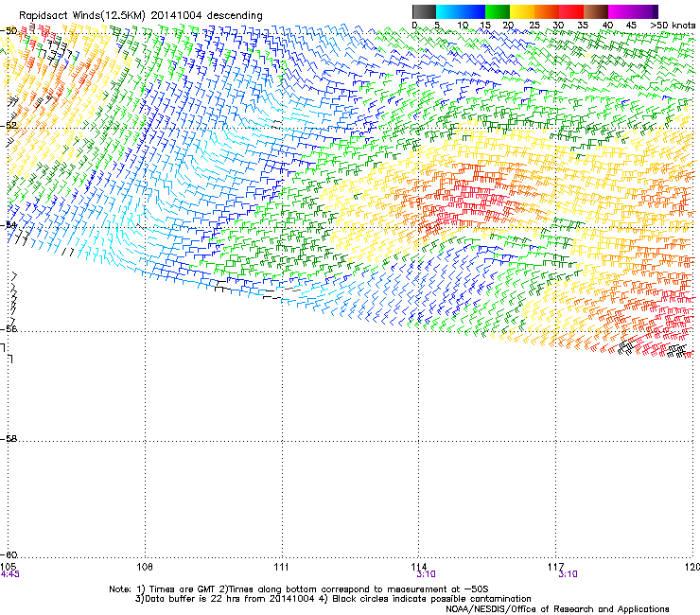
Task: Click the '105' longitude axis label
Action: pos(9,567)
